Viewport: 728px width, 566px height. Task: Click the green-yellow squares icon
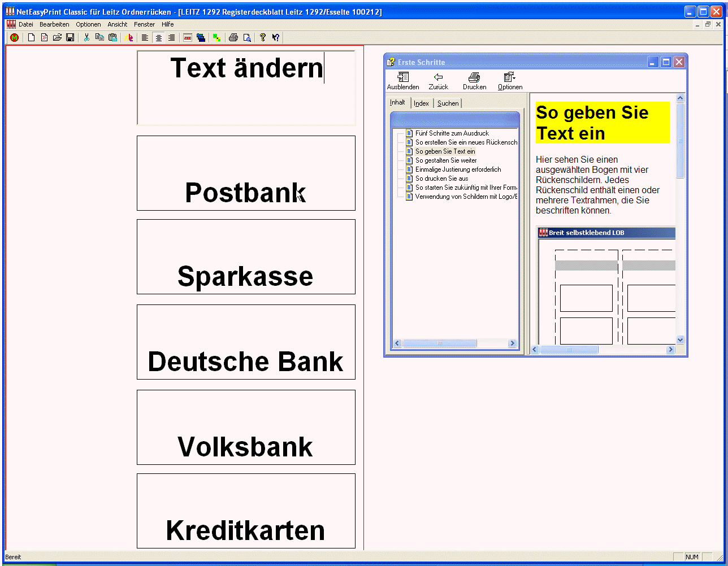pyautogui.click(x=216, y=37)
